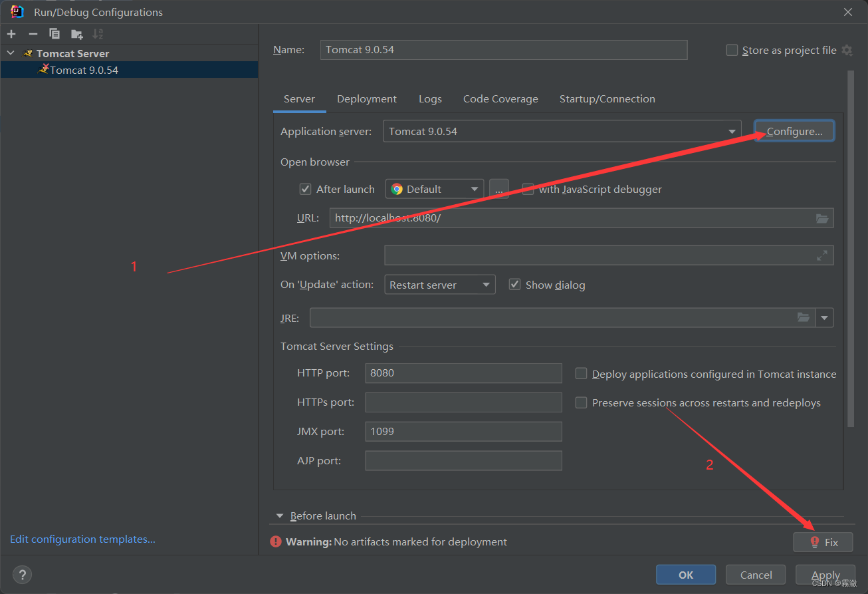Switch to the Startup/Connection tab
Screen dimensions: 868x594
(x=607, y=99)
